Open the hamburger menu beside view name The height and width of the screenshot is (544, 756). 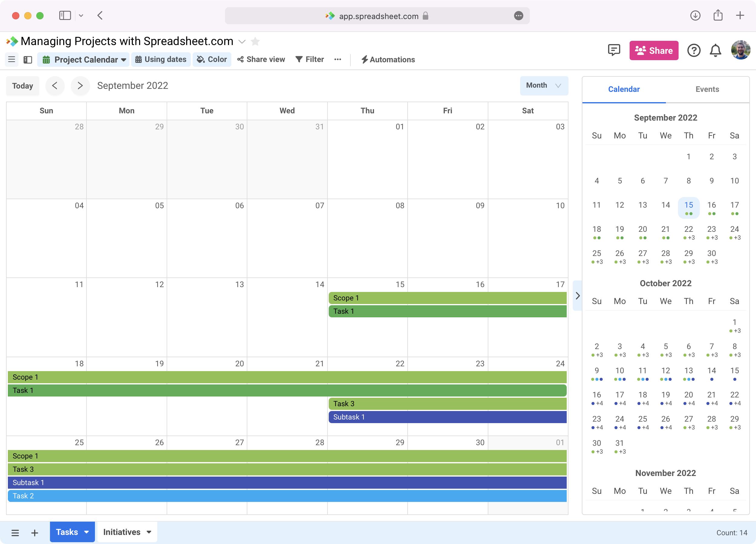(x=12, y=60)
